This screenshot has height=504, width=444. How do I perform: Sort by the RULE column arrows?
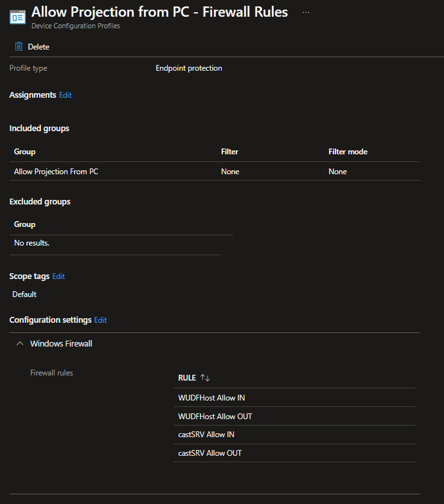click(205, 378)
